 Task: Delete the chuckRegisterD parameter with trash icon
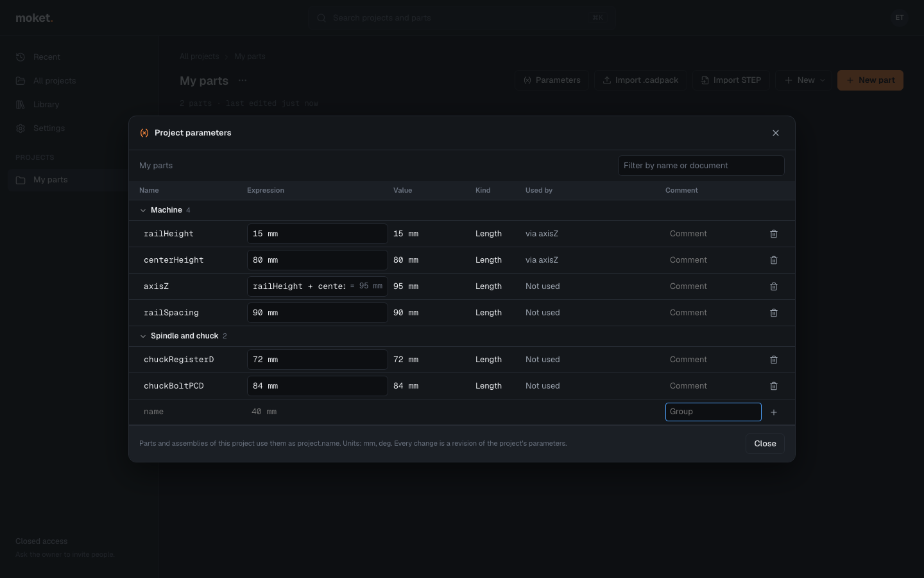774,360
